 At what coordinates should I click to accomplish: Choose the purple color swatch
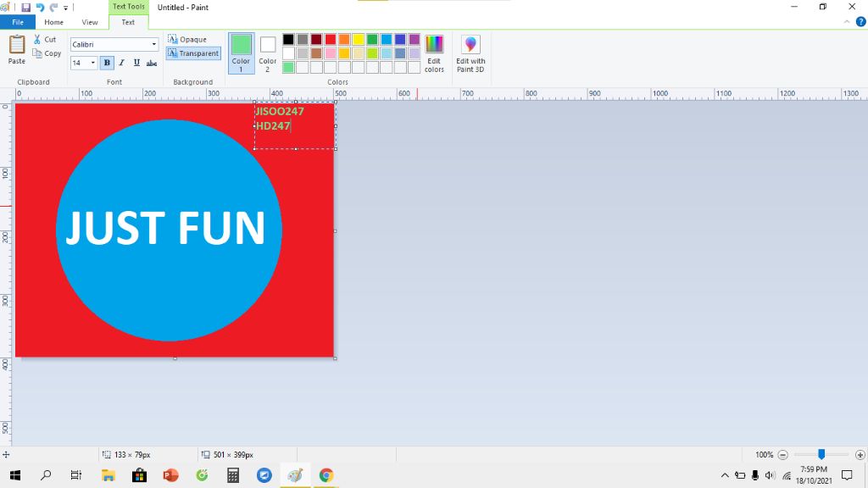(x=414, y=39)
